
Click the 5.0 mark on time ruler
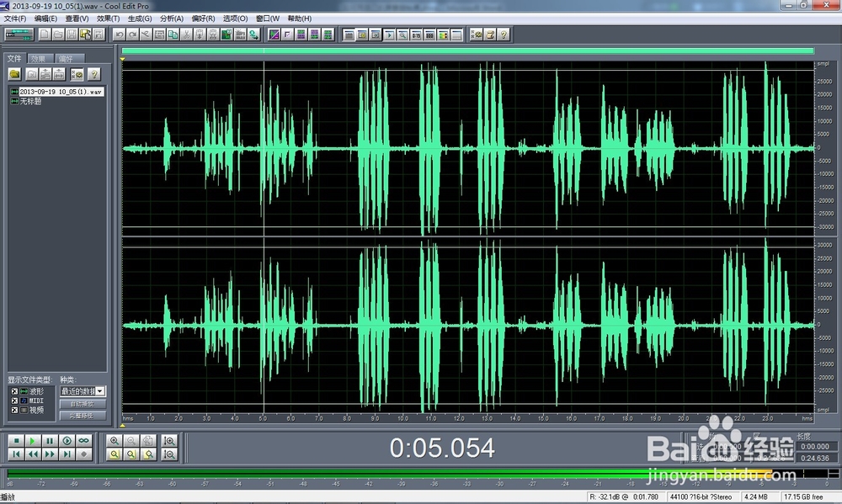(x=263, y=417)
